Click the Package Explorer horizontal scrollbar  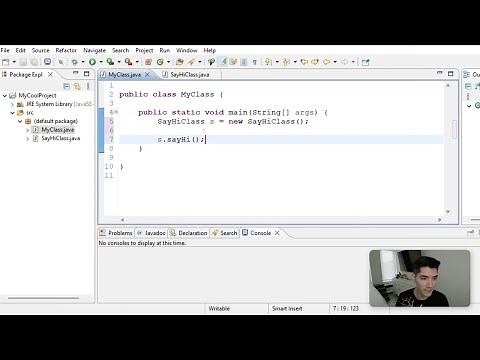tap(43, 298)
